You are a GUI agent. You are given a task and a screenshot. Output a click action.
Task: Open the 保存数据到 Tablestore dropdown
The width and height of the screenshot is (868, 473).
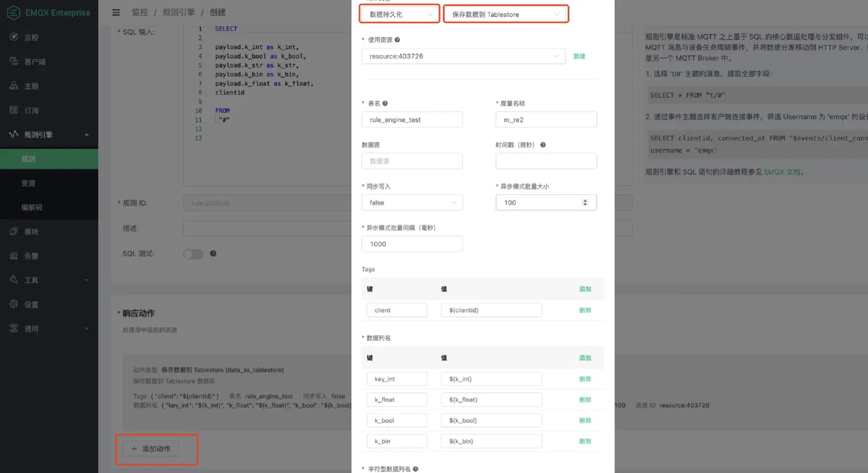point(506,14)
